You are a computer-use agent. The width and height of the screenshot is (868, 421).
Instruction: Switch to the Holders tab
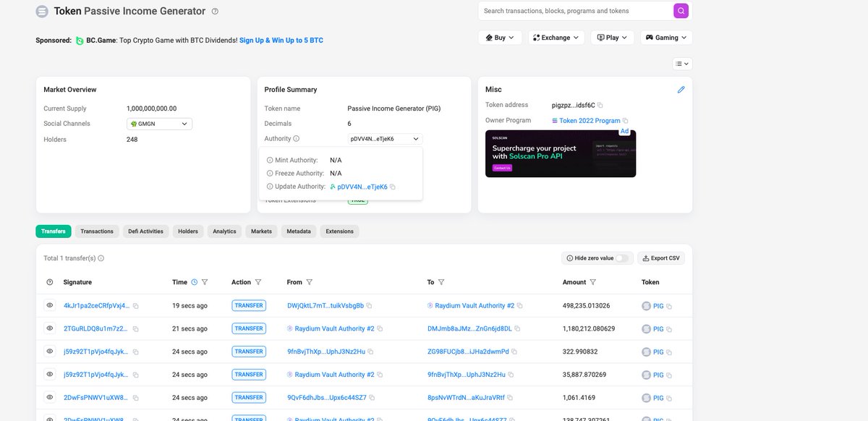(188, 231)
